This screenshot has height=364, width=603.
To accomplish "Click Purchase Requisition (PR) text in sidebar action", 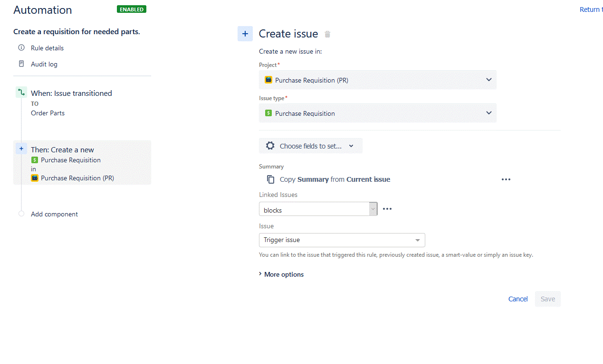I will [77, 178].
